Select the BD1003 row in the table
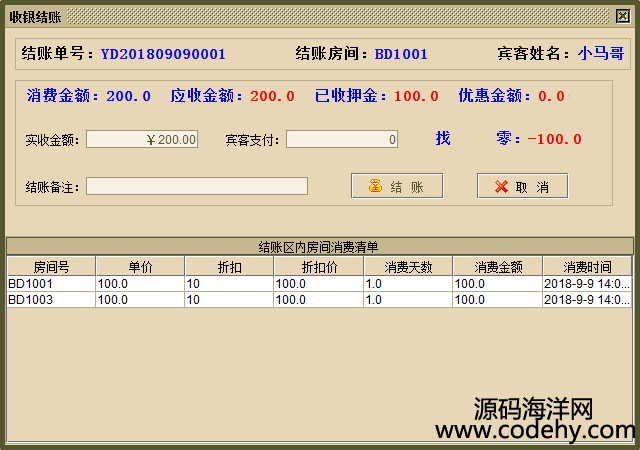This screenshot has width=640, height=450. tap(51, 299)
